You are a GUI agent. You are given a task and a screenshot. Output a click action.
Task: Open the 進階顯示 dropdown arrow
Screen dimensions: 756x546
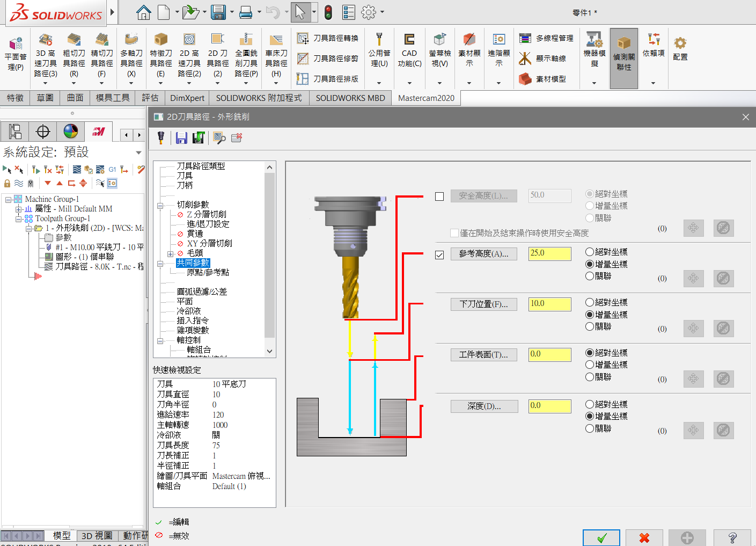click(x=498, y=83)
